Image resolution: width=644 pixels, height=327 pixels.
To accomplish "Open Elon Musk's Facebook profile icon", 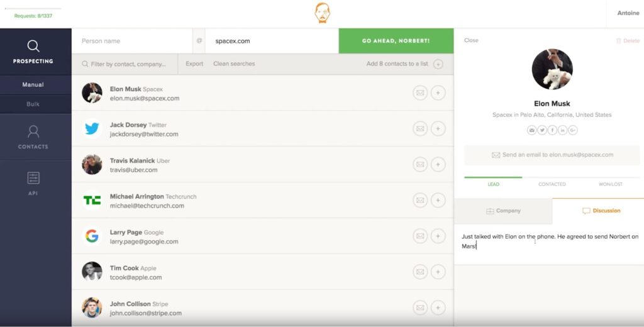I will (552, 130).
